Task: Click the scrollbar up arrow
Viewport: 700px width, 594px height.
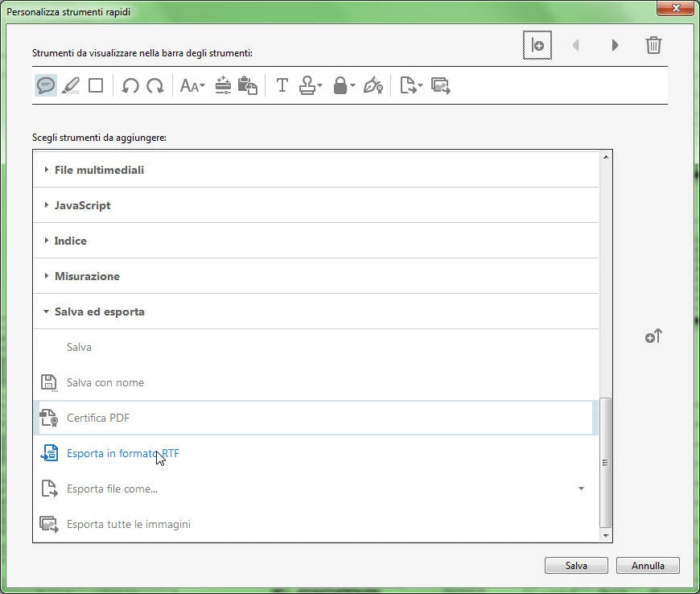Action: 605,157
